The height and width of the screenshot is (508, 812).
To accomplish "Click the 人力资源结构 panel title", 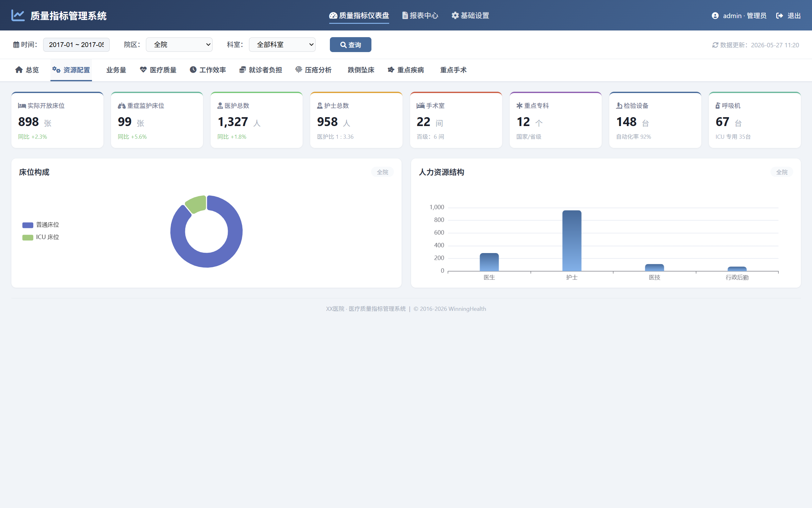I will coord(442,172).
